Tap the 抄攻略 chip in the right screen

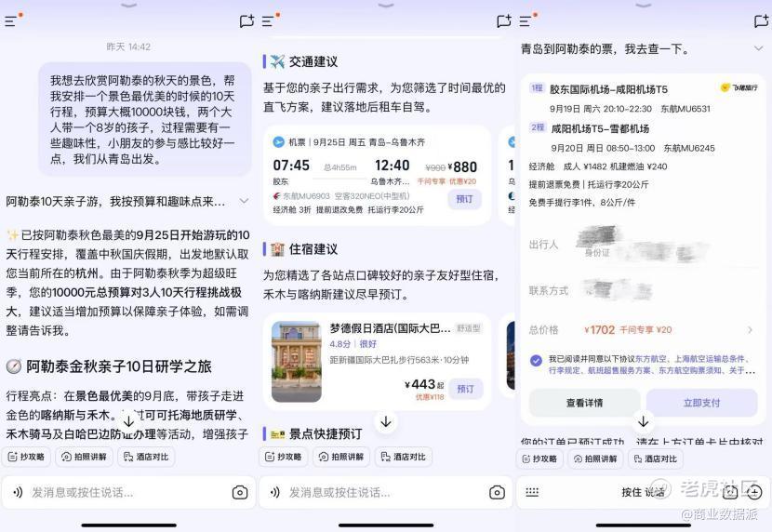tap(540, 459)
